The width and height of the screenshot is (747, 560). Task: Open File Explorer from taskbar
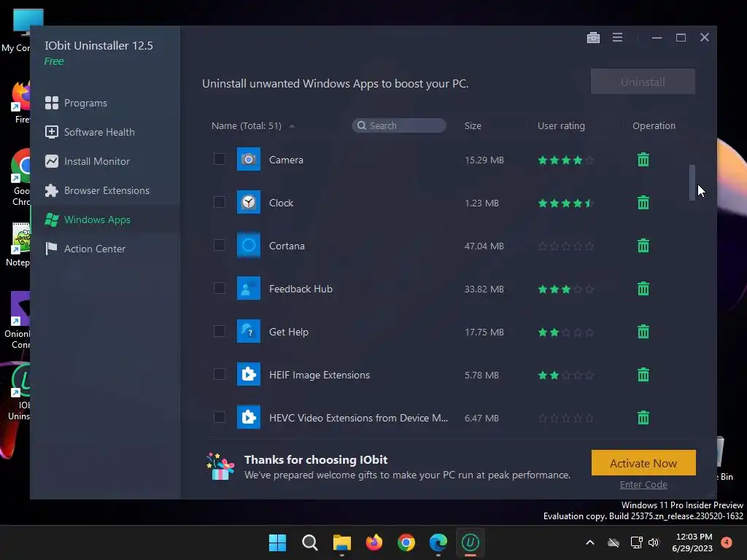pyautogui.click(x=342, y=542)
